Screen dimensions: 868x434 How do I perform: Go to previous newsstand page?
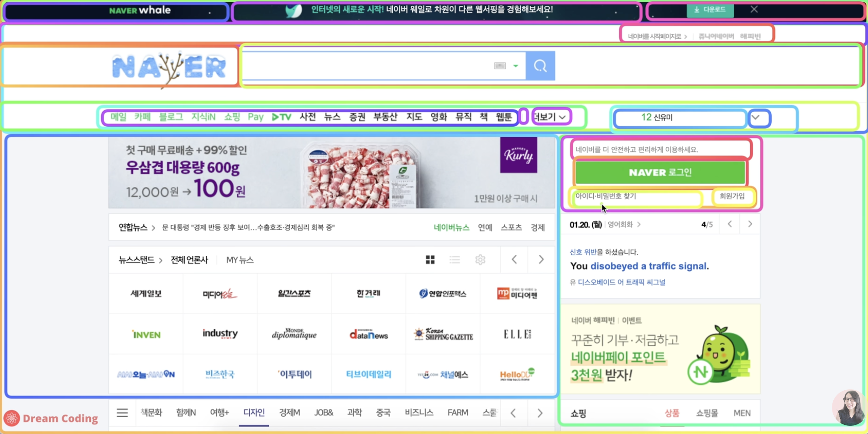point(514,259)
